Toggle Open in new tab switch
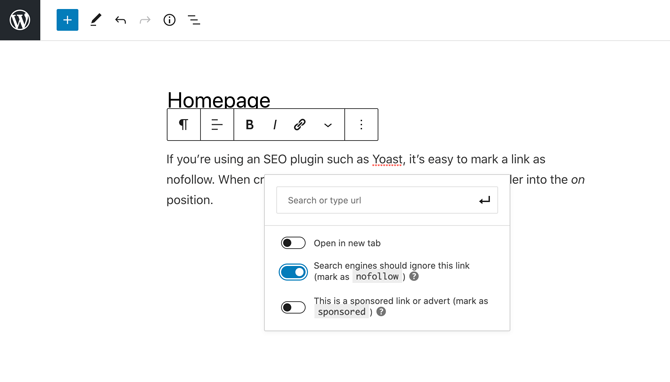This screenshot has height=382, width=670. (293, 243)
